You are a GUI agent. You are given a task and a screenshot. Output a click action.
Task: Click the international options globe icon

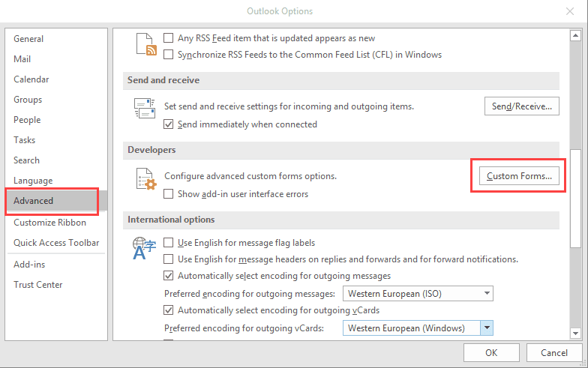coord(144,248)
